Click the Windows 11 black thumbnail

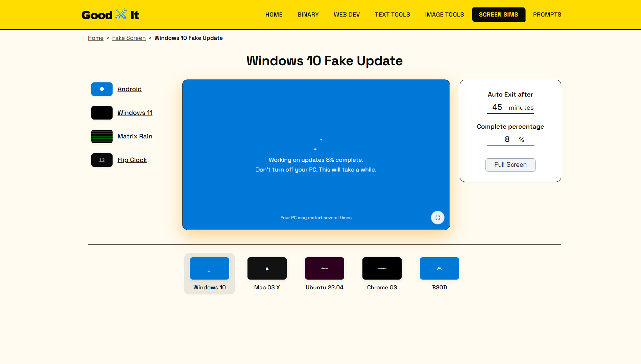point(102,113)
